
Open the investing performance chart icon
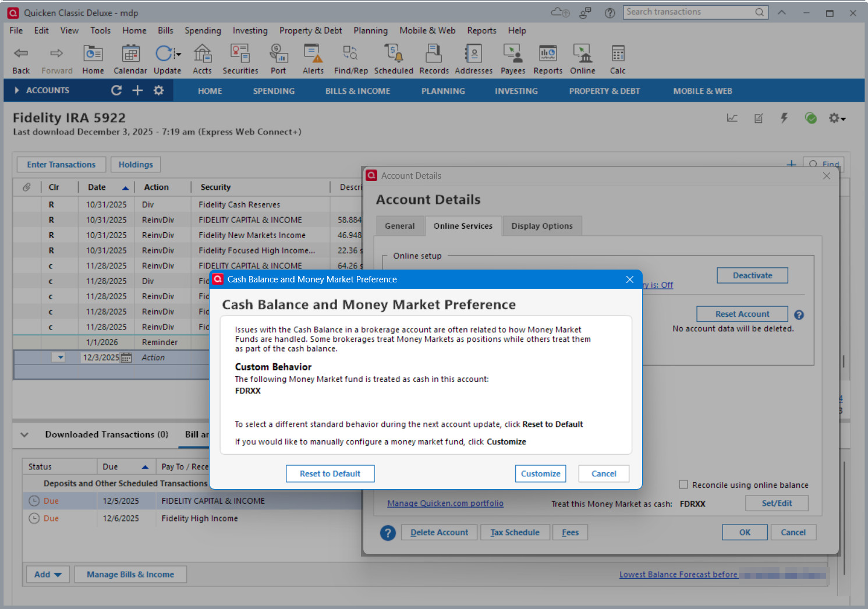[732, 118]
